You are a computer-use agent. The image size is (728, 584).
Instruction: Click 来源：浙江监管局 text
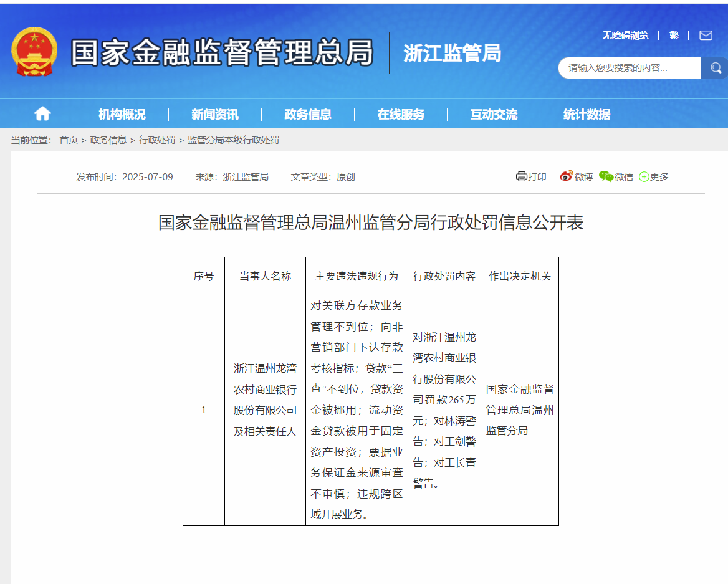(x=232, y=176)
